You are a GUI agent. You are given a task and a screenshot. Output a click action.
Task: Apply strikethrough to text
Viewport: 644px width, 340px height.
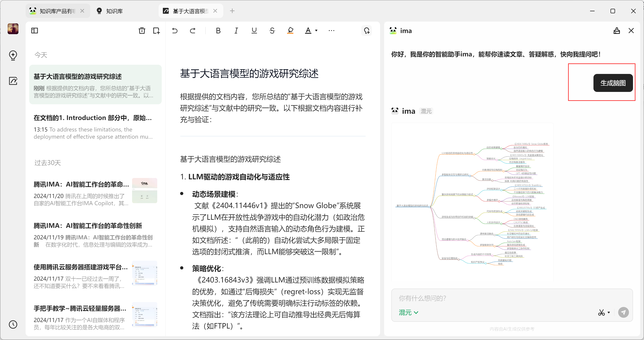[x=272, y=31]
